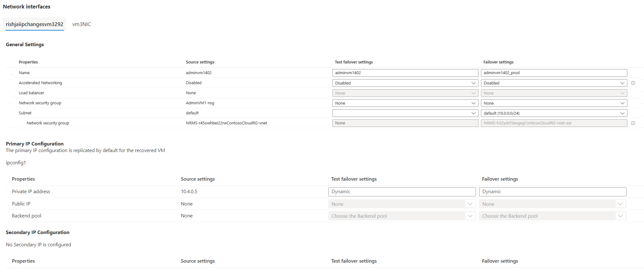
Task: Click the Subnet property label
Action: [x=25, y=113]
